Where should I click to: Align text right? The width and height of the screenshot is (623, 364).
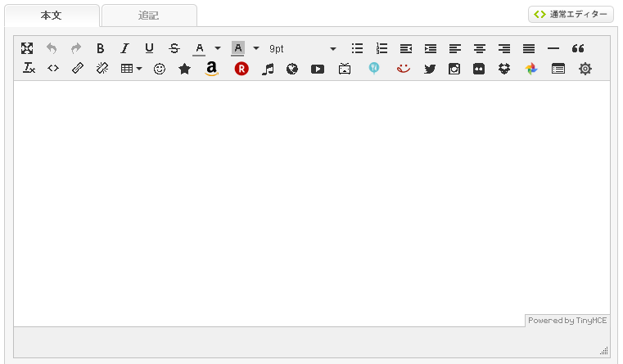coord(504,48)
